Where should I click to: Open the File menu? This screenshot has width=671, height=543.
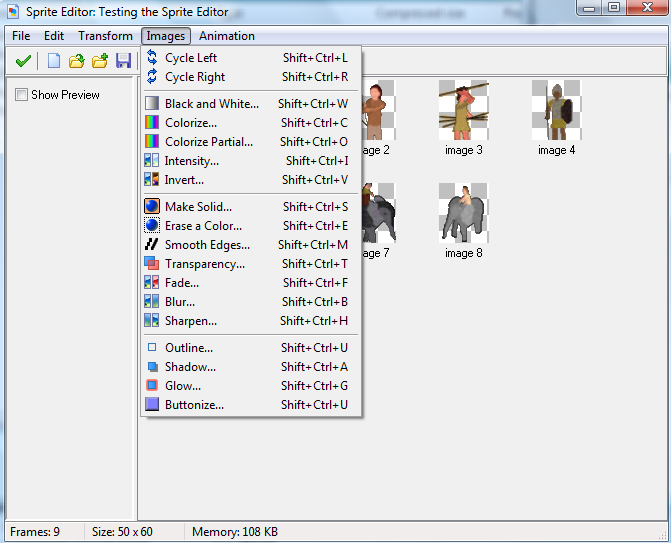point(21,36)
